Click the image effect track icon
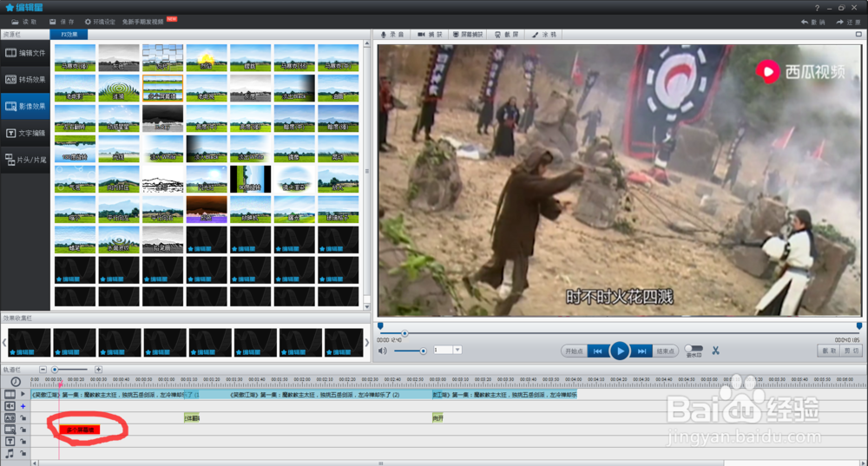This screenshot has height=466, width=868. (x=10, y=430)
